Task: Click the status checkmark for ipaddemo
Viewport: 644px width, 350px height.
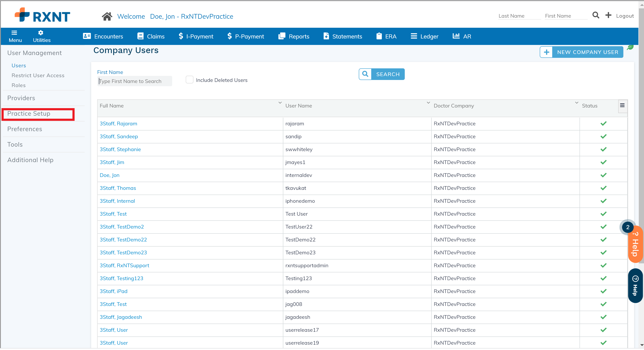Action: coord(603,292)
